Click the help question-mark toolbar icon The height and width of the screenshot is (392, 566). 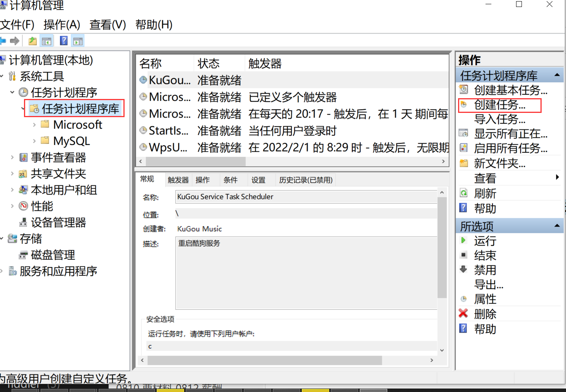64,41
